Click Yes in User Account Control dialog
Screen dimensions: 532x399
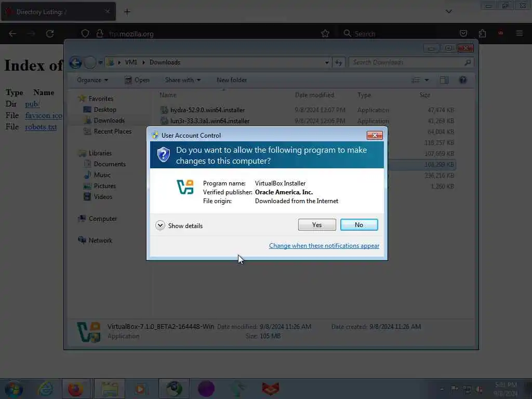point(316,224)
